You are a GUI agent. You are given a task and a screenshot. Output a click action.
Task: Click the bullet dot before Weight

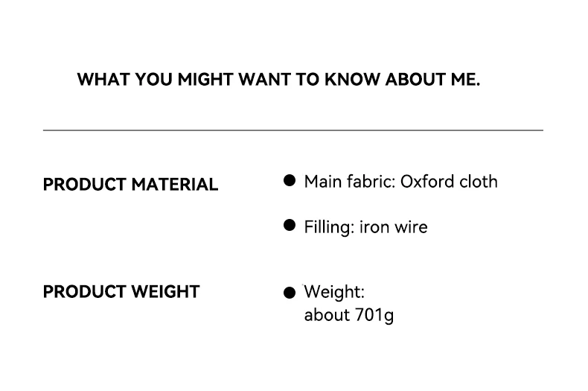point(290,293)
